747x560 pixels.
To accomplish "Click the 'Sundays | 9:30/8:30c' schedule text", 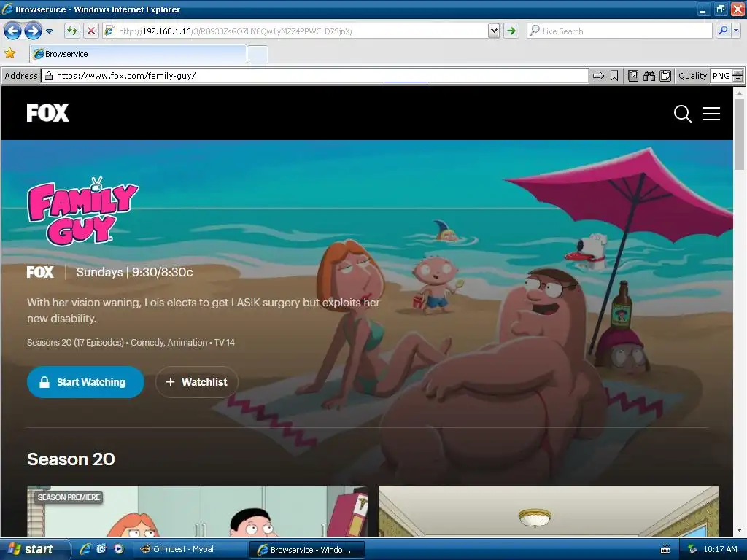I will (135, 272).
